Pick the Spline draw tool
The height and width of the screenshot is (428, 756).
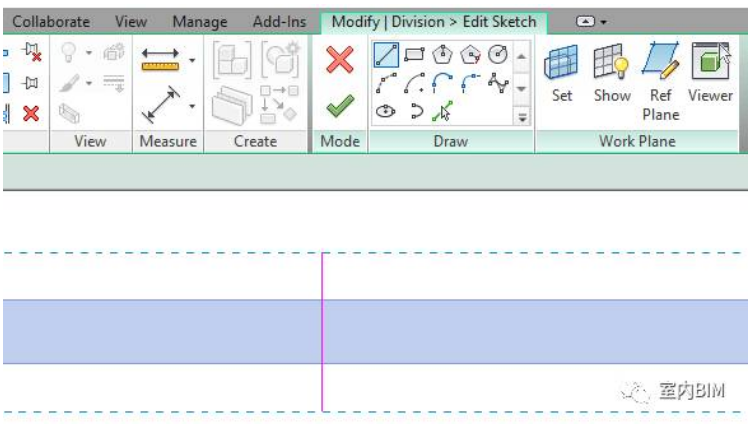(497, 84)
